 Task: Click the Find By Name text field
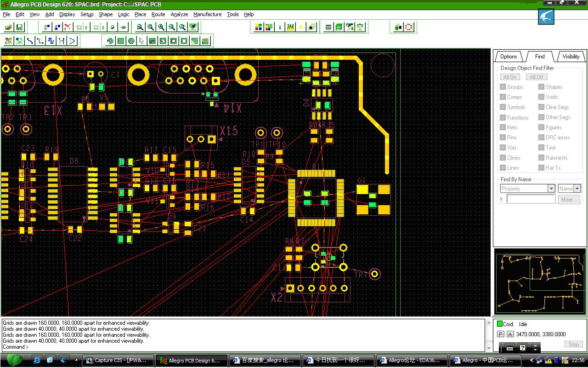tap(531, 199)
